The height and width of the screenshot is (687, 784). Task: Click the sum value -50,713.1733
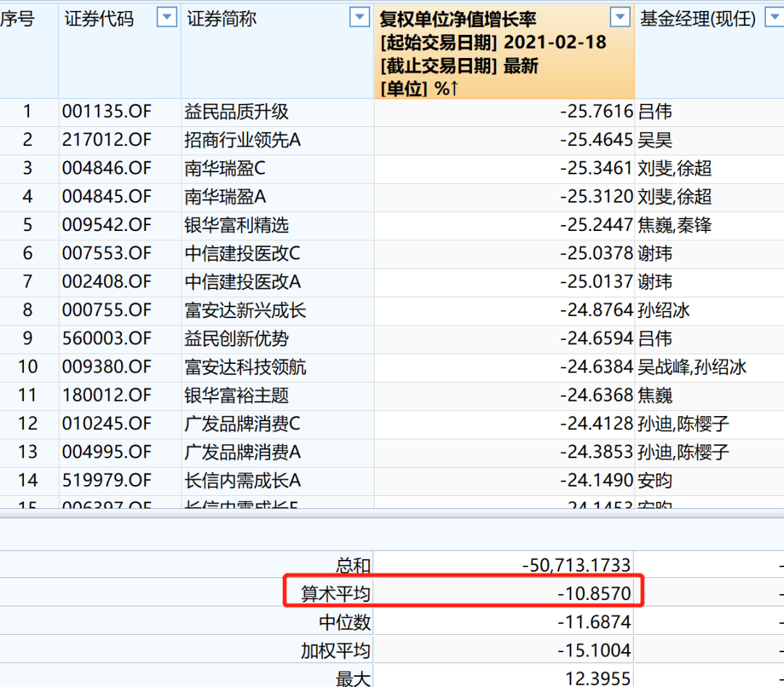click(576, 566)
